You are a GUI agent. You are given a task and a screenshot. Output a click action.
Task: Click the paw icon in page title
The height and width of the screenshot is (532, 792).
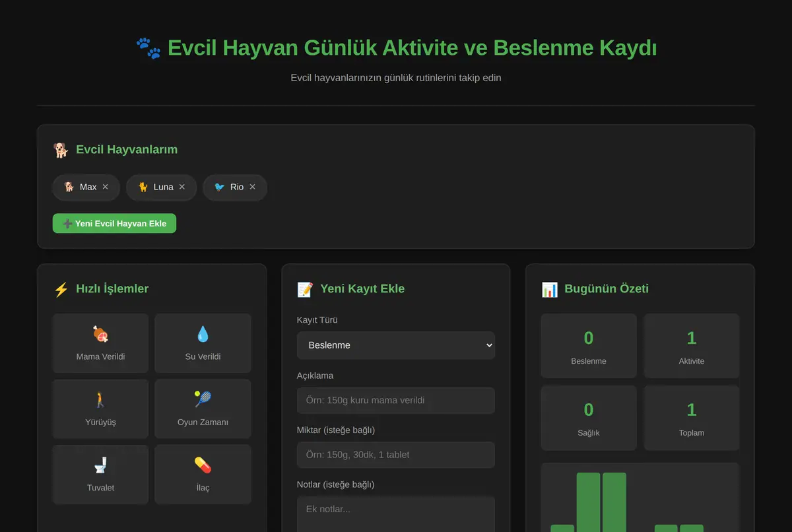point(148,48)
